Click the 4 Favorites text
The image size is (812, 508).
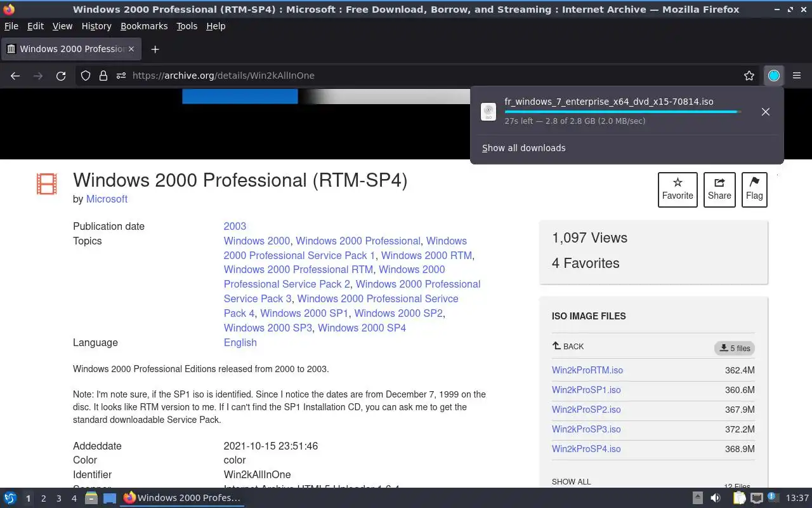[x=586, y=263]
